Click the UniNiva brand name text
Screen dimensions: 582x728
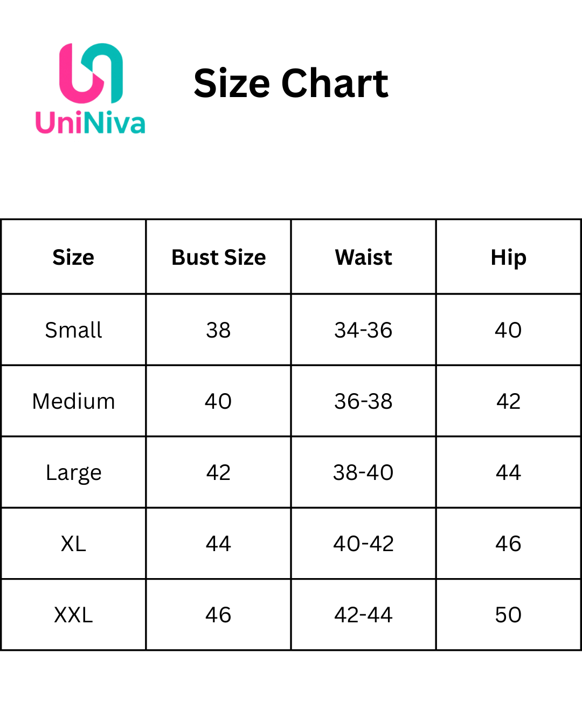[91, 123]
